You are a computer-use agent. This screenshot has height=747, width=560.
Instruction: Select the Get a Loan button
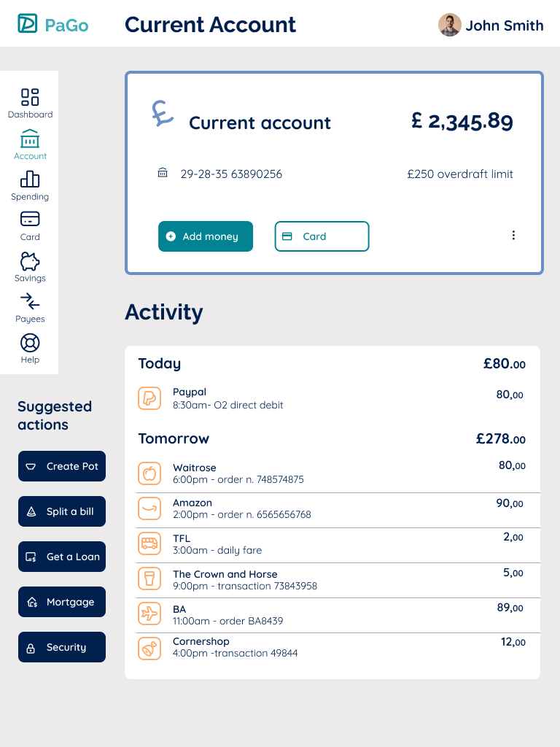coord(62,557)
